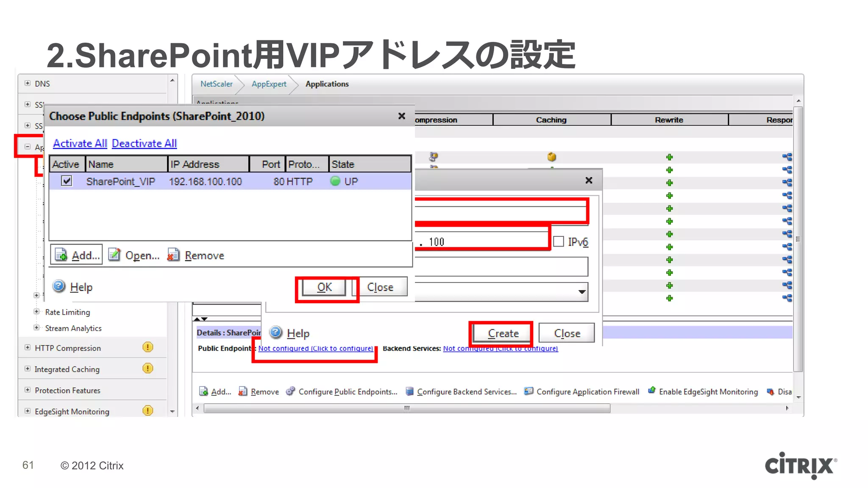Screen dimensions: 868x488
Task: Click the first green plus in Rewrite column
Action: tap(669, 157)
